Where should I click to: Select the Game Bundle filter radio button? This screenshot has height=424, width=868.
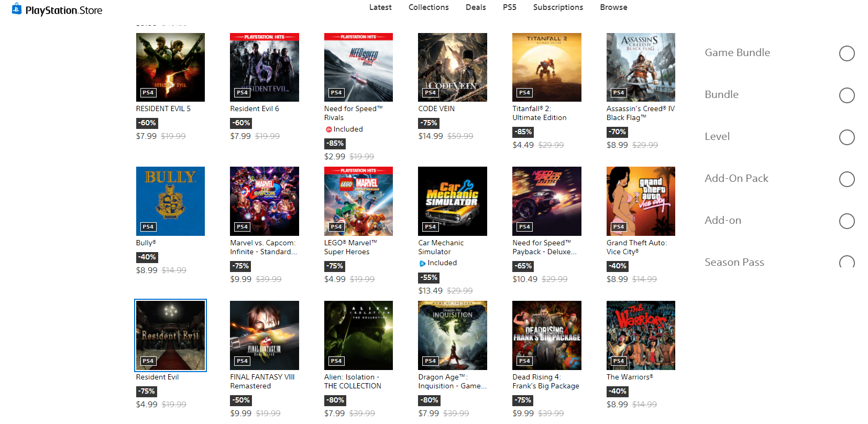click(847, 53)
